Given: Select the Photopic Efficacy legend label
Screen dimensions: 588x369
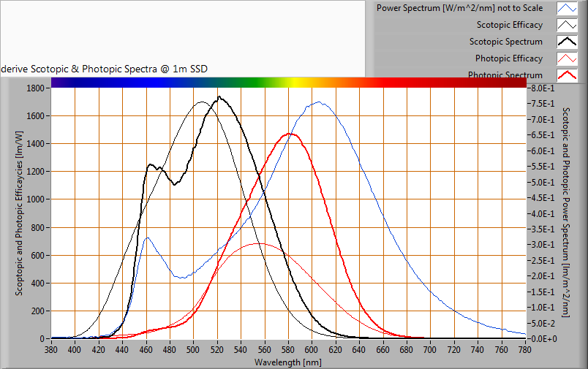Looking at the screenshot, I should point(508,58).
